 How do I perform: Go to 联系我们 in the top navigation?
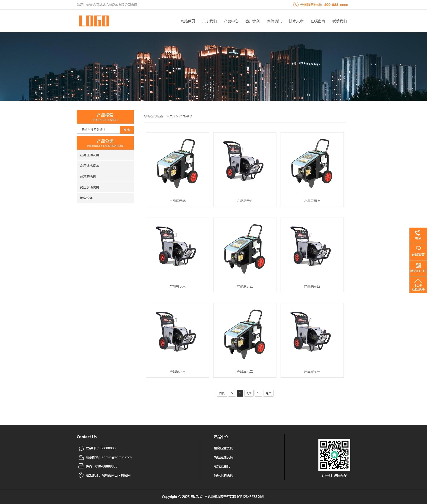click(x=339, y=21)
